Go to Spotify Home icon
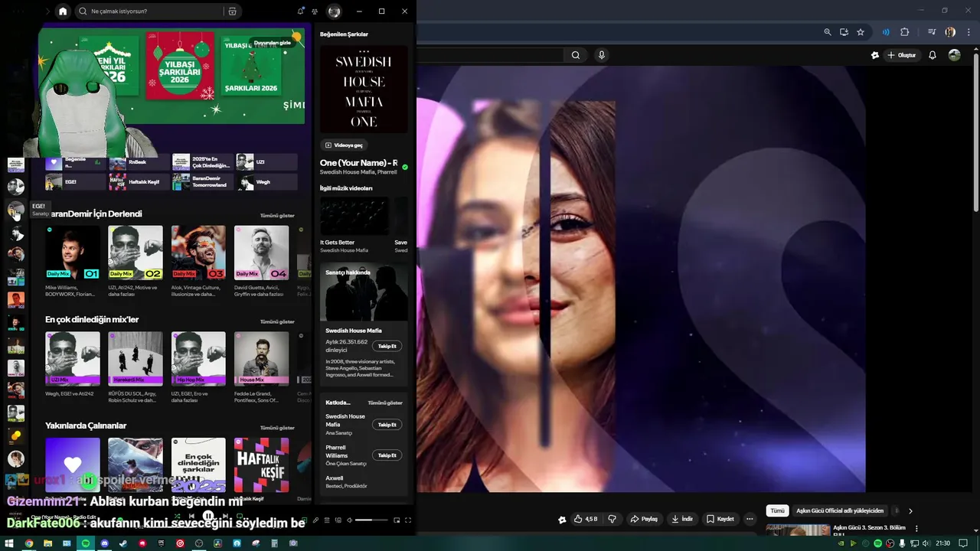 tap(63, 11)
